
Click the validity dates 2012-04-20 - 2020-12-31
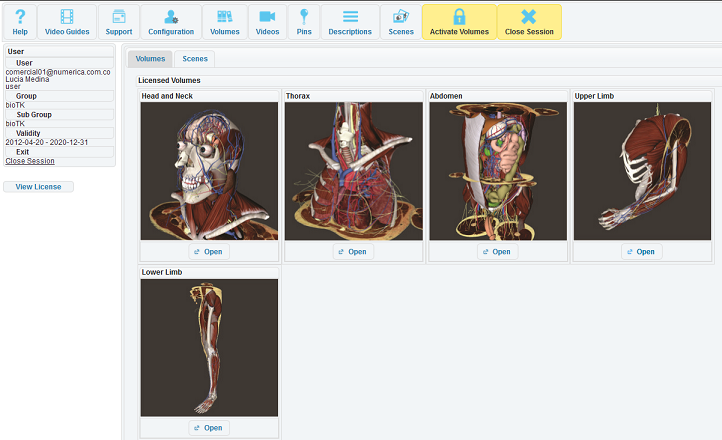pos(47,142)
